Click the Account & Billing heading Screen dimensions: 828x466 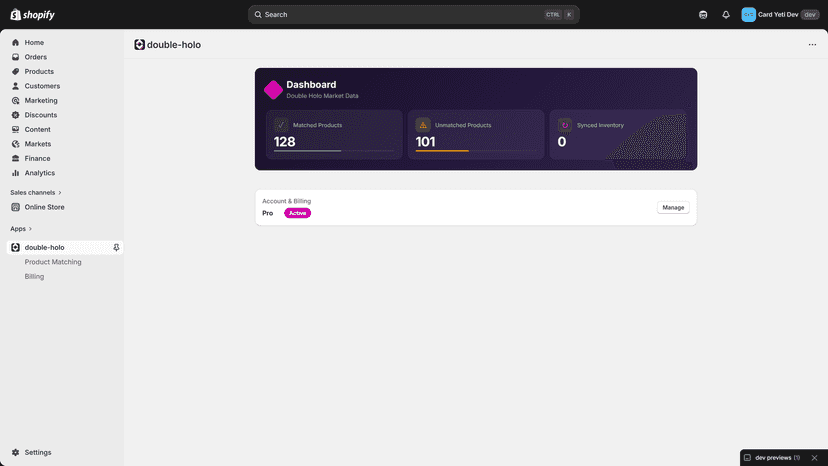[x=287, y=201]
